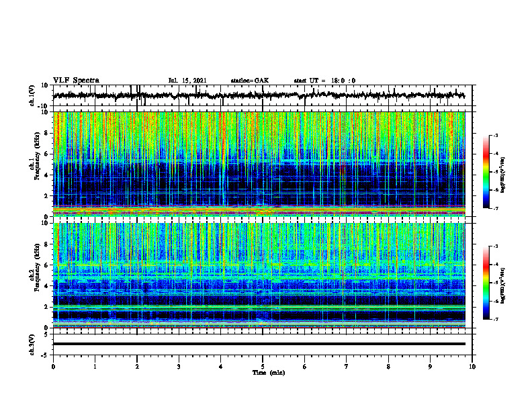Viewport: 532px width, 411px height.
Task: Click time-axis tick label "8"
Action: tap(388, 367)
